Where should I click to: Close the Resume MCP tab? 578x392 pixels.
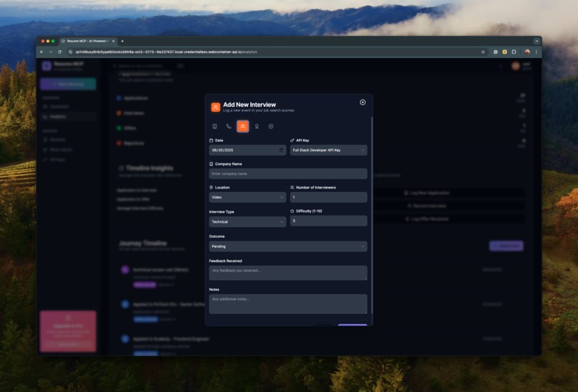point(113,42)
